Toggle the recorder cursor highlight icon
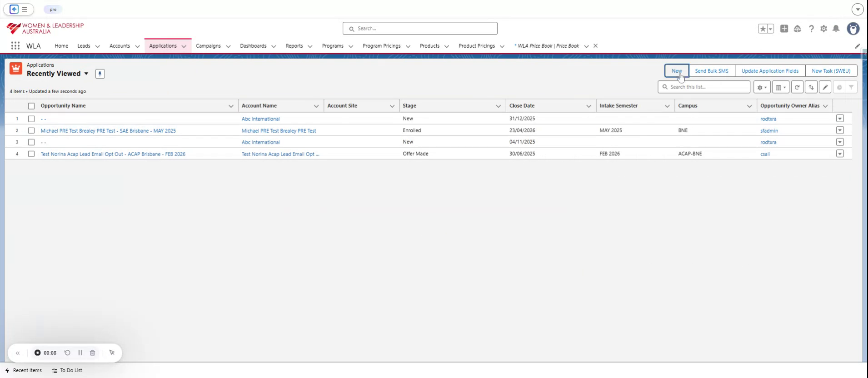This screenshot has height=378, width=868. coord(112,353)
